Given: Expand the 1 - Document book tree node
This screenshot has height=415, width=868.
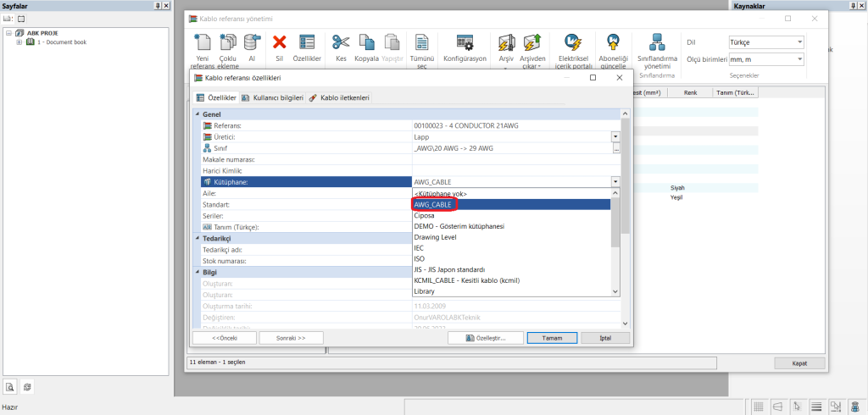Looking at the screenshot, I should [x=19, y=41].
